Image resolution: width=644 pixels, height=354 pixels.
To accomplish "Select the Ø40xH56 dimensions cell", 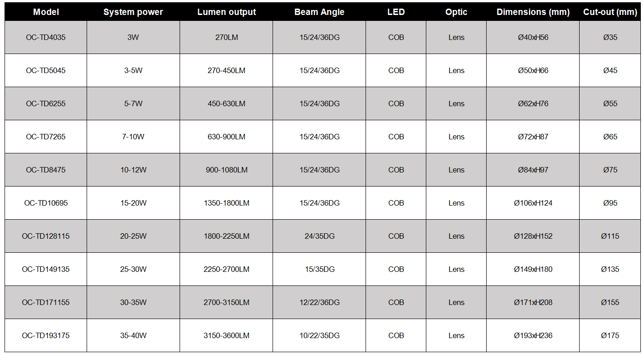I will tap(533, 37).
